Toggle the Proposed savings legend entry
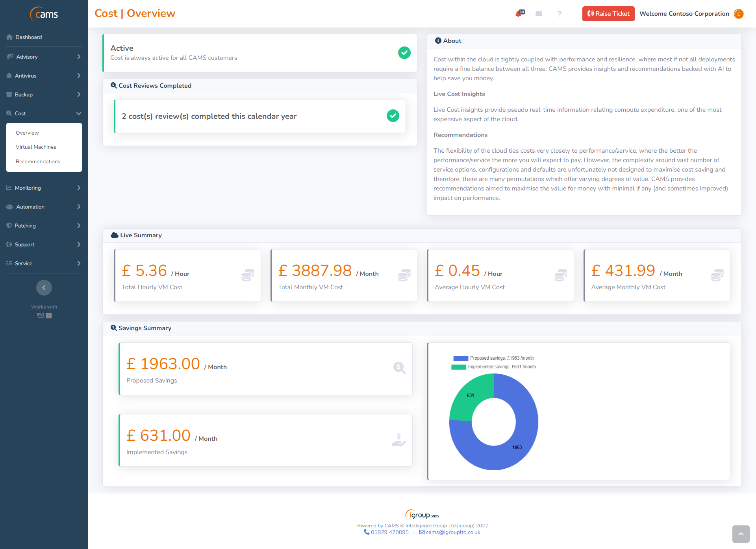The image size is (756, 549). click(493, 358)
